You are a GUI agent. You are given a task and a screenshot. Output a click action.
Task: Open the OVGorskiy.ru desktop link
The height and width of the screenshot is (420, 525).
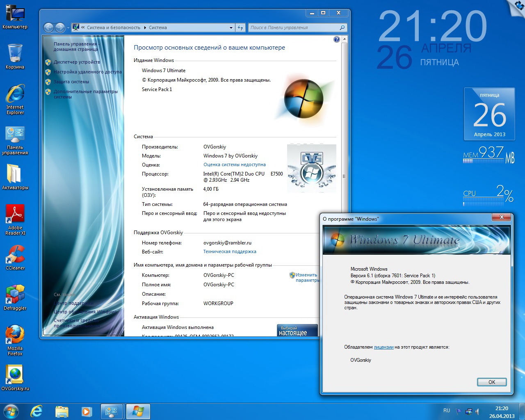pos(15,378)
